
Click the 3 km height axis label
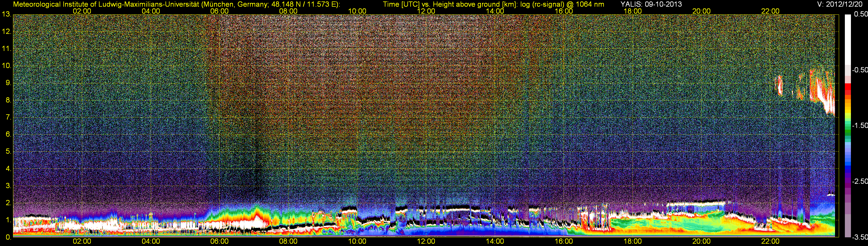pos(8,186)
